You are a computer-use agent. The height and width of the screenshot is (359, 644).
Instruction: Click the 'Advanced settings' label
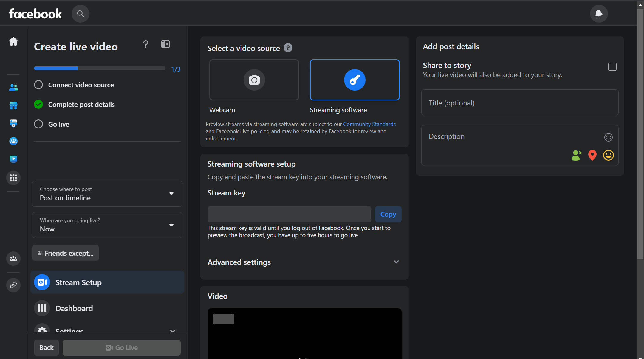[x=239, y=262]
